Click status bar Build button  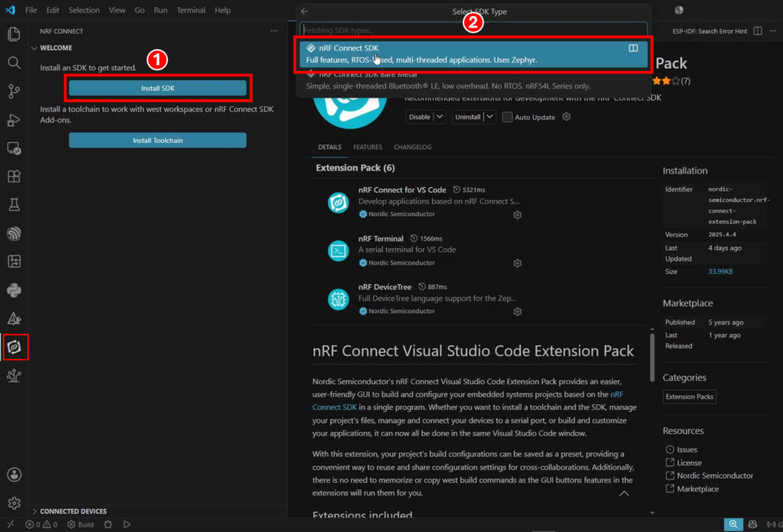[80, 524]
